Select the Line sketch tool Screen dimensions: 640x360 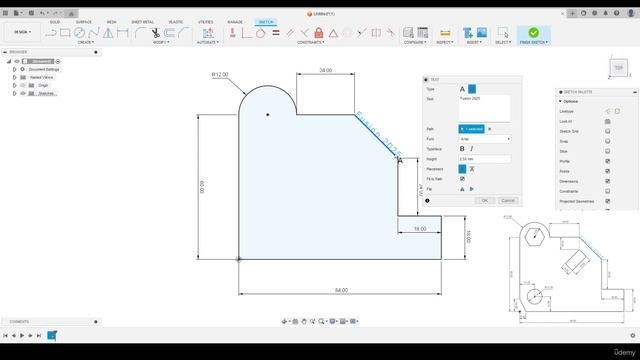coord(51,33)
